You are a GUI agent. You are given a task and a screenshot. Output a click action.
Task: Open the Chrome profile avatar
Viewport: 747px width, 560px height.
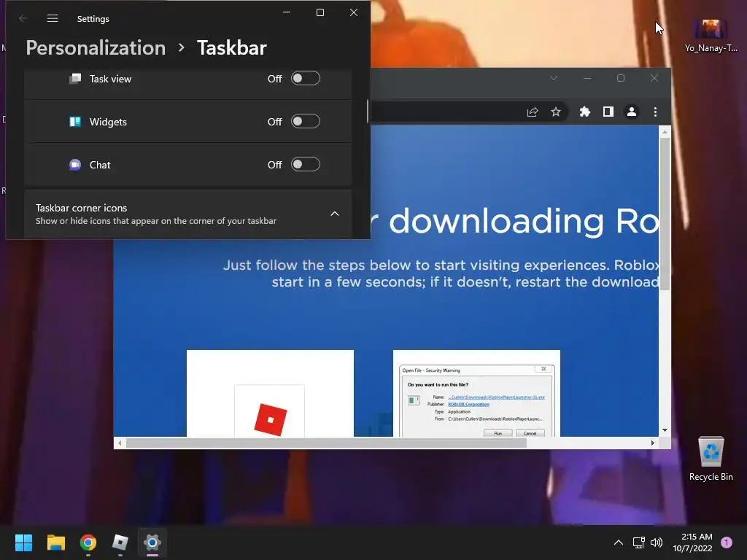(632, 112)
